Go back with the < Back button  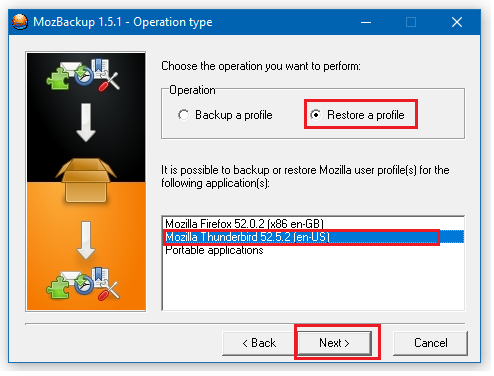coord(259,343)
